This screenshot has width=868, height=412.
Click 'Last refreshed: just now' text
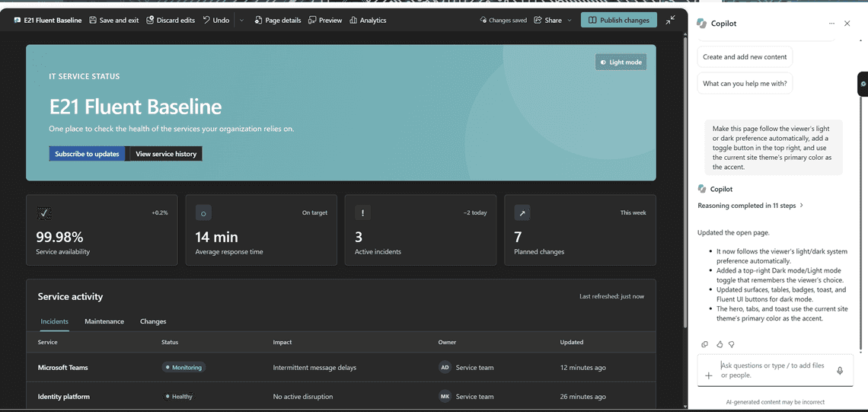click(611, 296)
